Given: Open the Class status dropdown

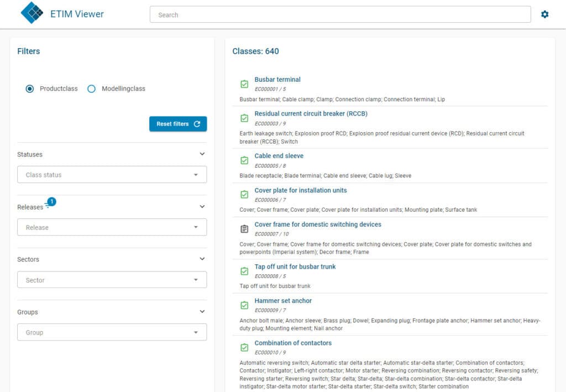Looking at the screenshot, I should point(112,175).
